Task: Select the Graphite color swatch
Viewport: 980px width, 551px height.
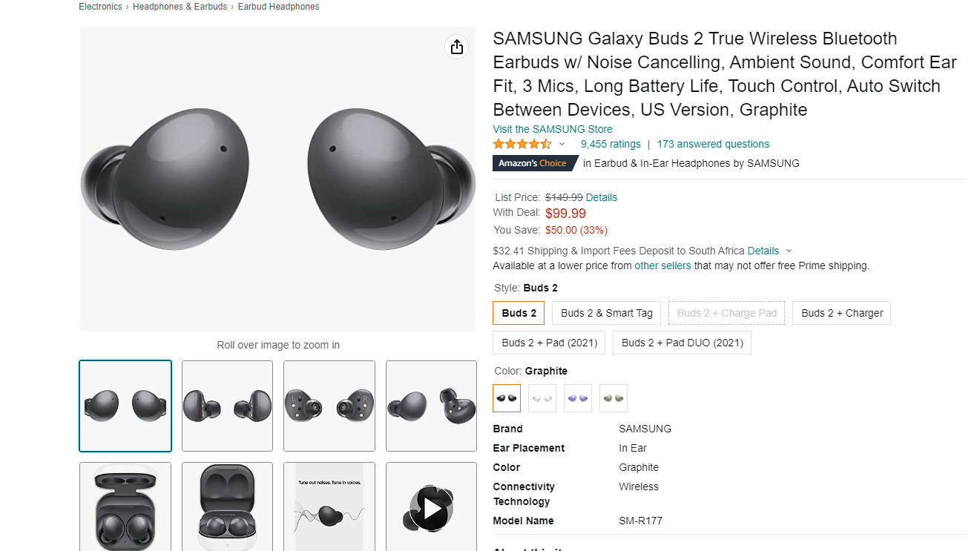Action: 507,398
